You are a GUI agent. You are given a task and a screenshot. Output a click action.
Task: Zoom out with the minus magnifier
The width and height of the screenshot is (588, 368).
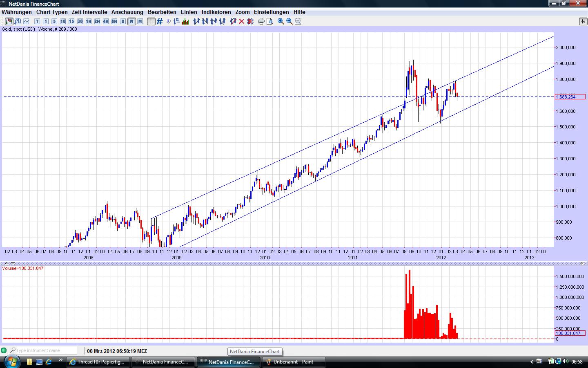tap(290, 21)
